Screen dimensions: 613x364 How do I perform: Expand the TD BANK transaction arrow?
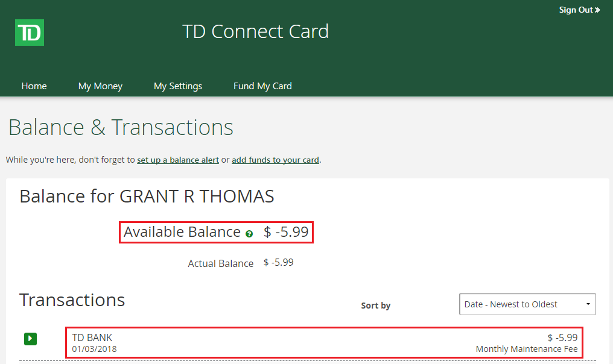click(31, 339)
